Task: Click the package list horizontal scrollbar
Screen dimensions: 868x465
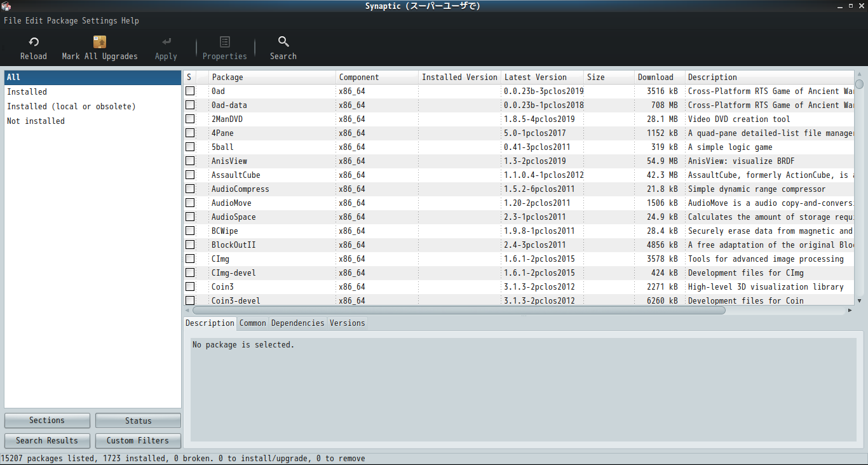Action: [x=459, y=311]
